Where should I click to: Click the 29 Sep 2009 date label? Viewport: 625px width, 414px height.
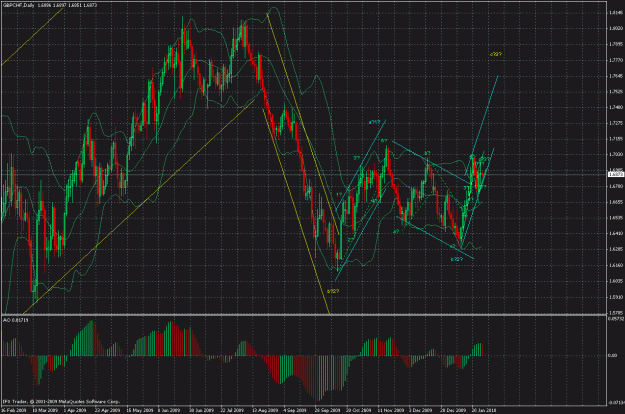[328, 410]
